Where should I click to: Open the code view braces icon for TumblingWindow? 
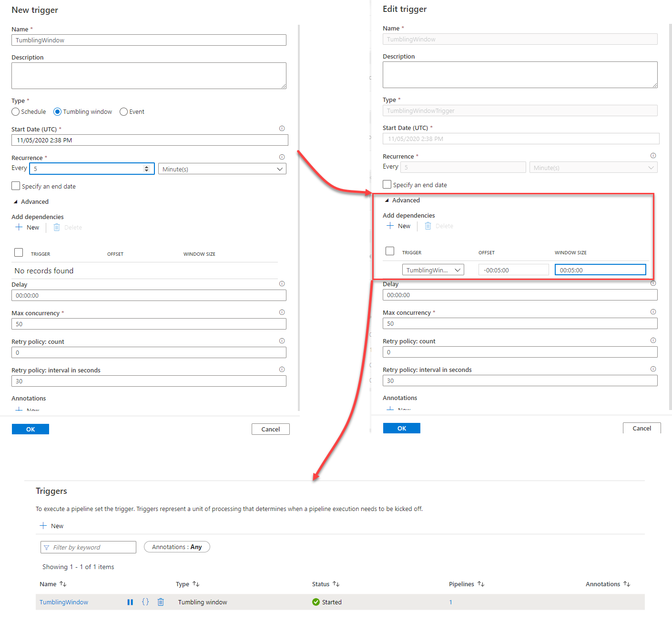point(145,602)
